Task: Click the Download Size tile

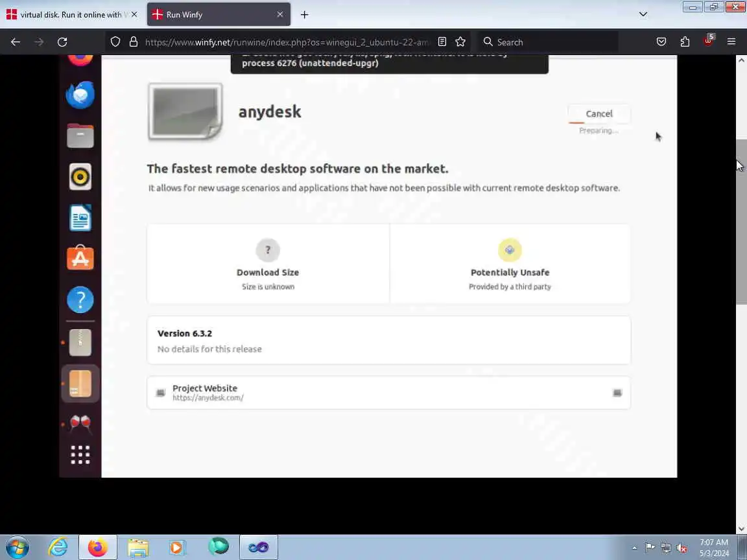Action: (268, 264)
